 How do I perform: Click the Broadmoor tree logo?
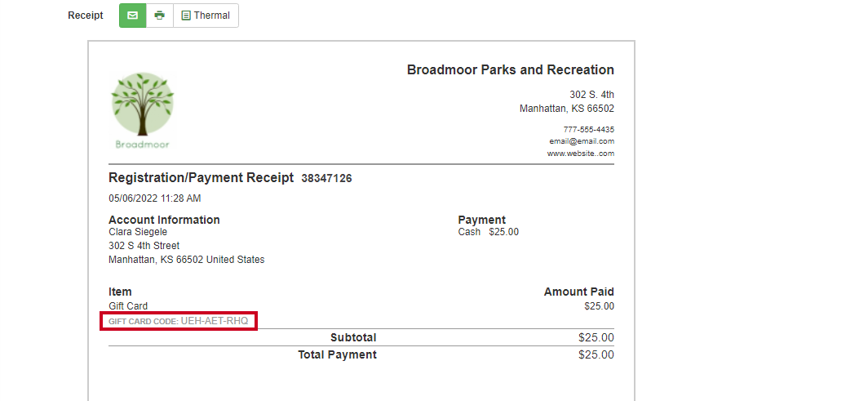click(x=143, y=111)
